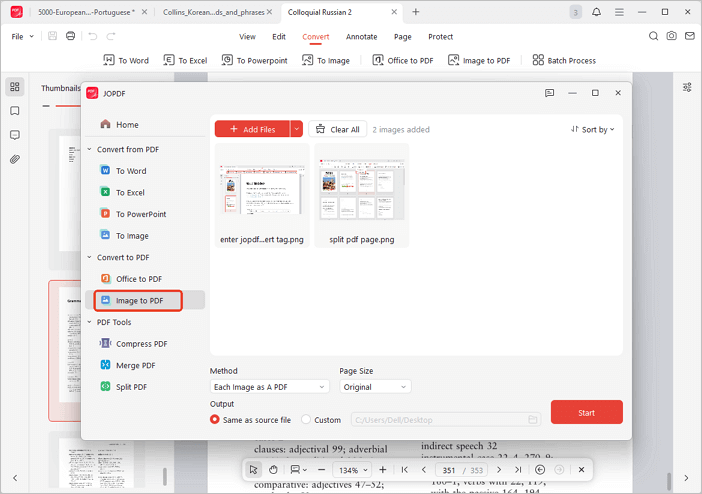The width and height of the screenshot is (702, 494).
Task: Collapse the PDF Tools section
Action: click(89, 322)
